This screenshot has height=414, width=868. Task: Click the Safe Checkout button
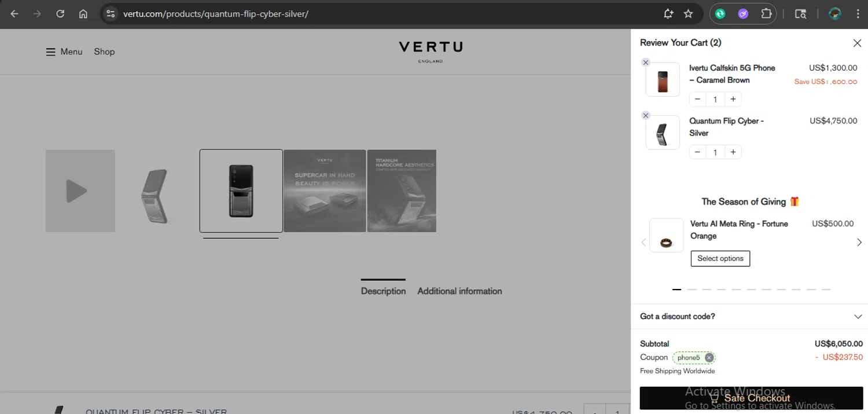751,398
